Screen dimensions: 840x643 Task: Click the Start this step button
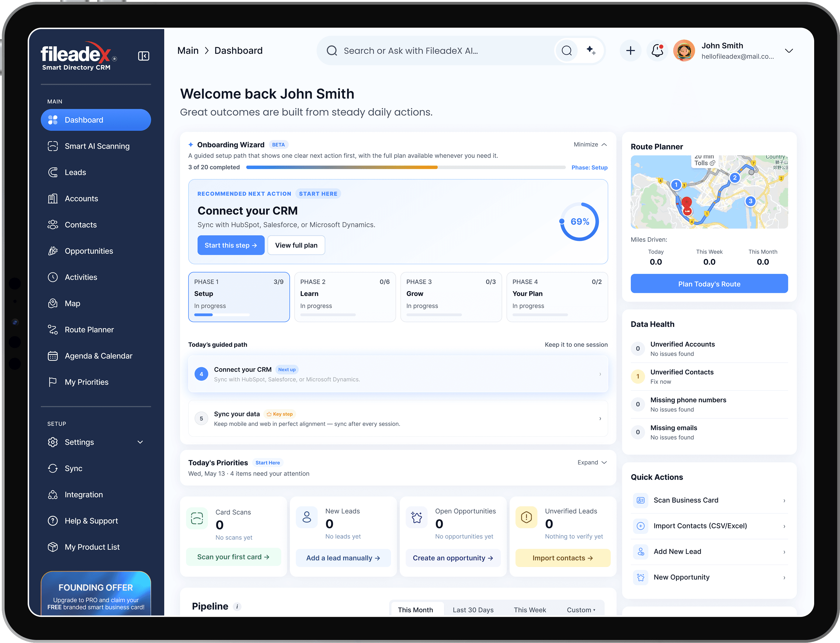pos(231,245)
